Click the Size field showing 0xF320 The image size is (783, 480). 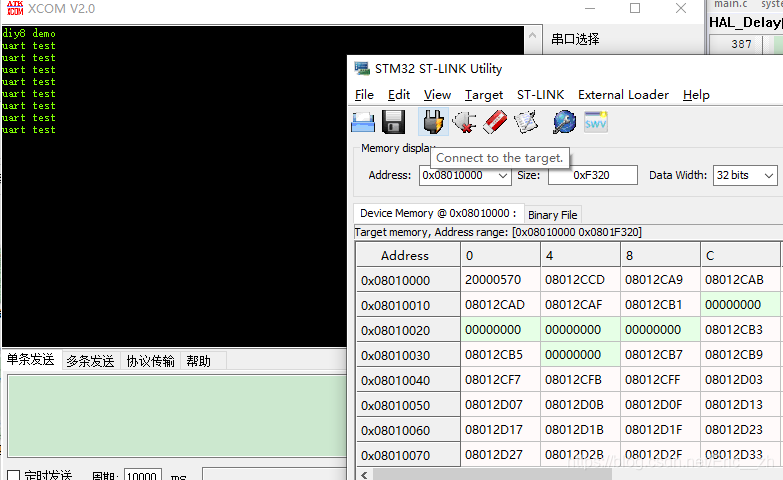click(x=593, y=175)
